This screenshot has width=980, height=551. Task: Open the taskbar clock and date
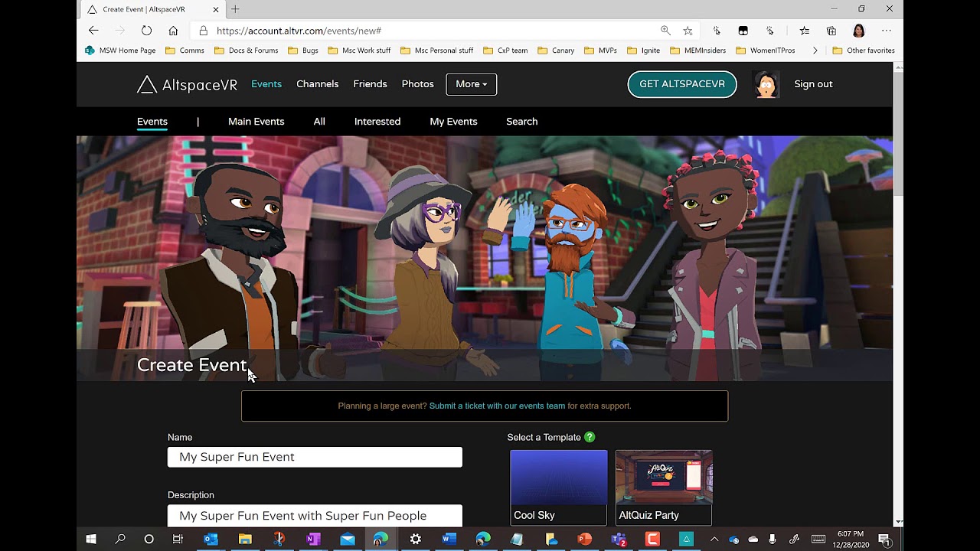[851, 540]
